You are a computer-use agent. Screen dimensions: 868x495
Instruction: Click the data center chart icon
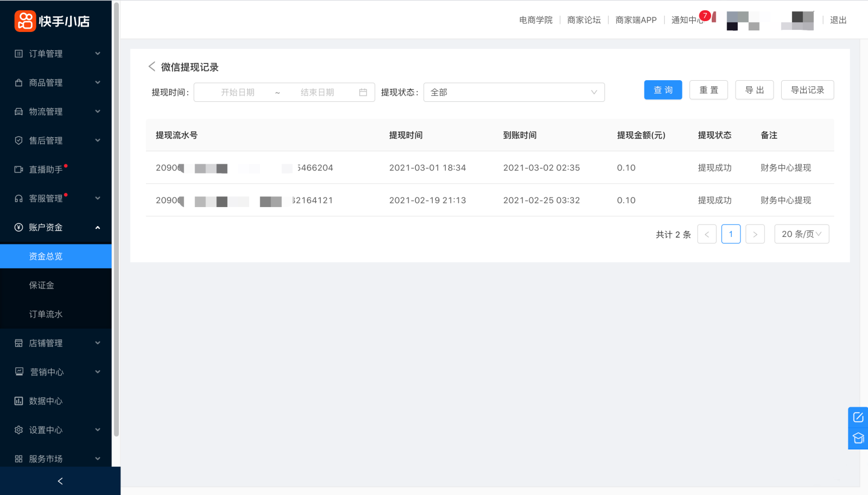point(18,401)
